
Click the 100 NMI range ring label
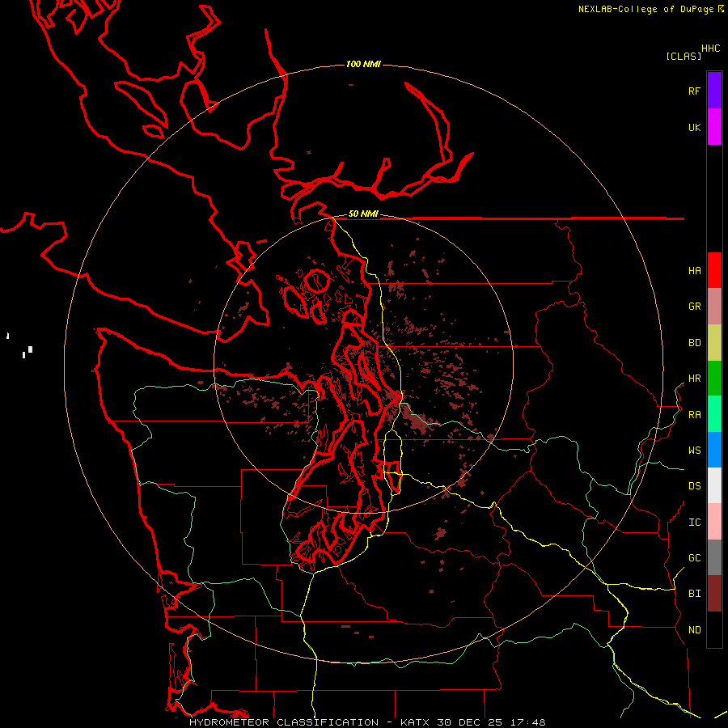[363, 64]
